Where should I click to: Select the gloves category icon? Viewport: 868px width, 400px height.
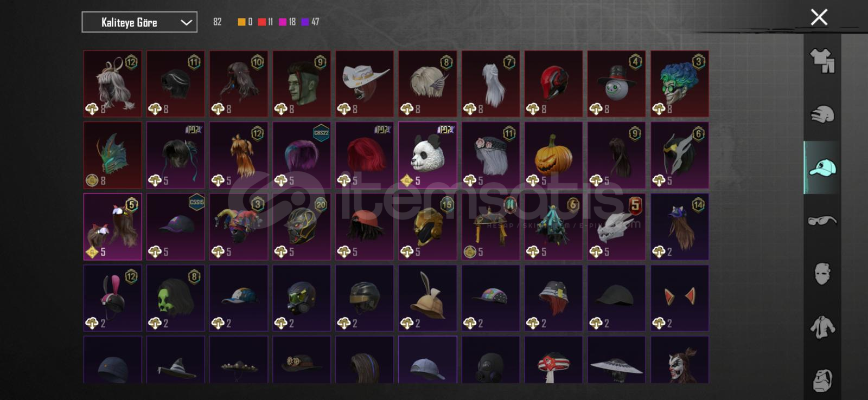pyautogui.click(x=822, y=114)
